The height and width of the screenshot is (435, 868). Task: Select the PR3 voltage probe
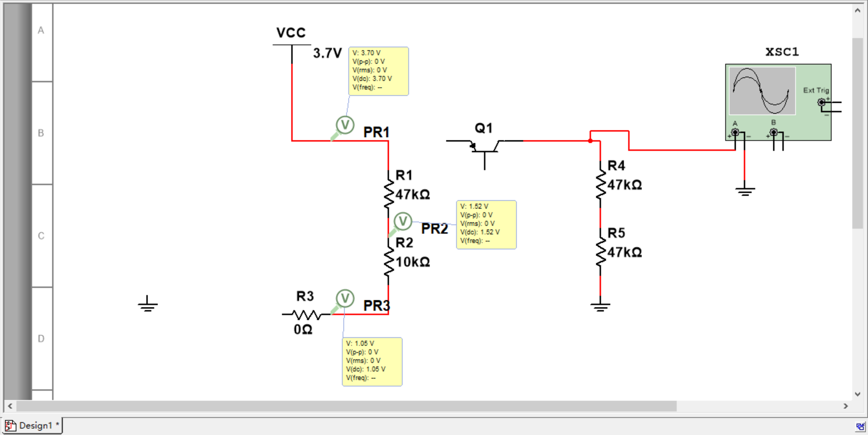click(x=345, y=298)
